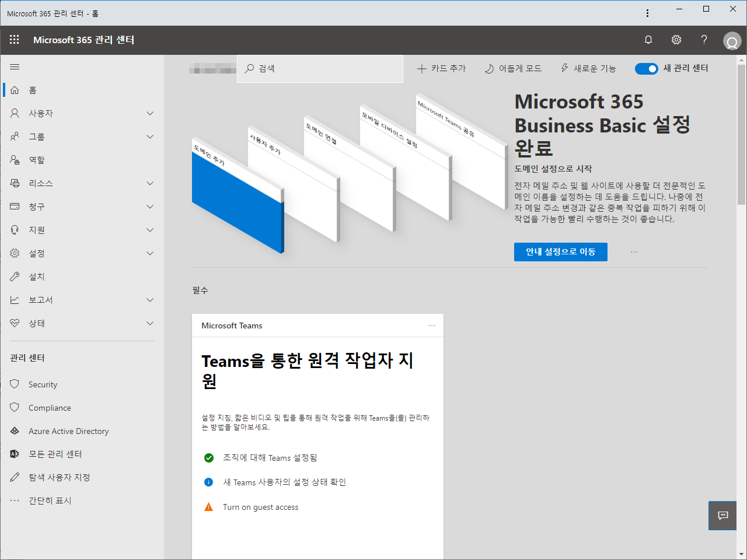Click the Security shield icon

[15, 384]
